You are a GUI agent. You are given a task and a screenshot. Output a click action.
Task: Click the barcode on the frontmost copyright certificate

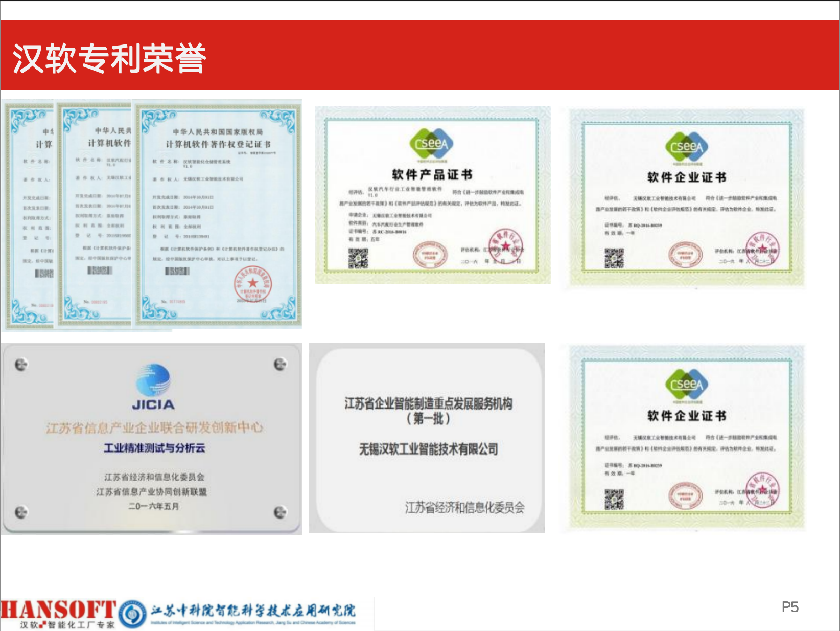click(x=177, y=271)
